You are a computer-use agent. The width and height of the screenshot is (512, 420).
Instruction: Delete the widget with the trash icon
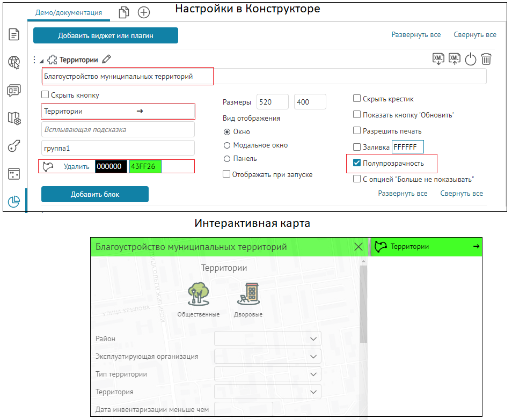[486, 59]
